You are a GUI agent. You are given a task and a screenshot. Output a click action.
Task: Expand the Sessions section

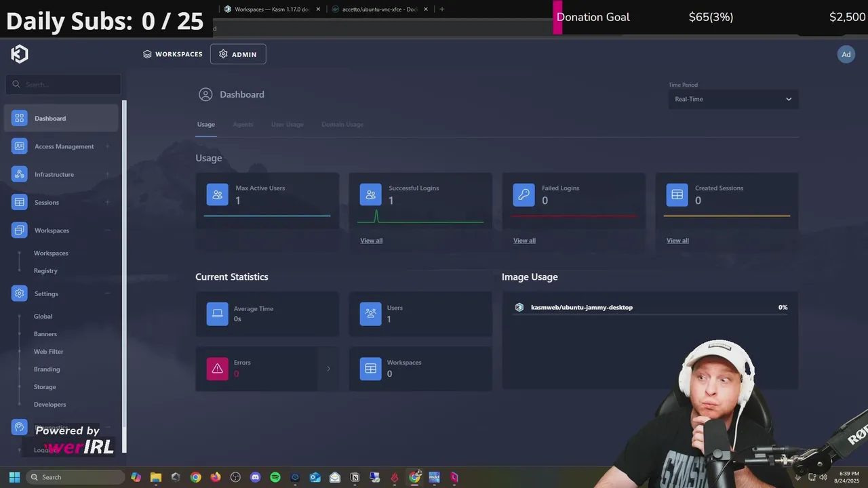pos(107,202)
